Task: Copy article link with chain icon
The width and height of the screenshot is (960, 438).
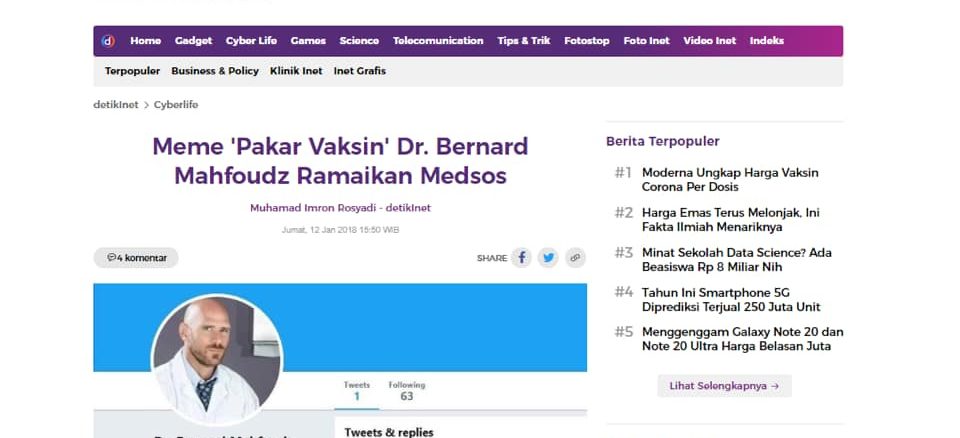Action: [x=575, y=258]
